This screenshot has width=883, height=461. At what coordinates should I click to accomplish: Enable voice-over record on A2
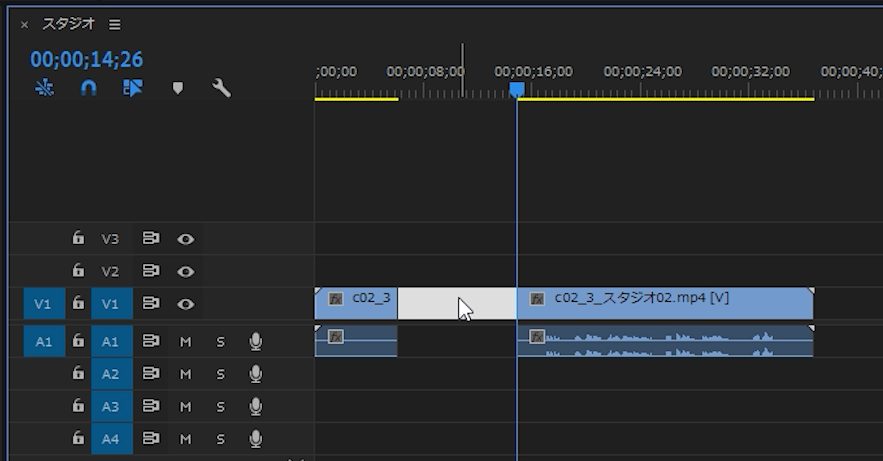pos(256,374)
